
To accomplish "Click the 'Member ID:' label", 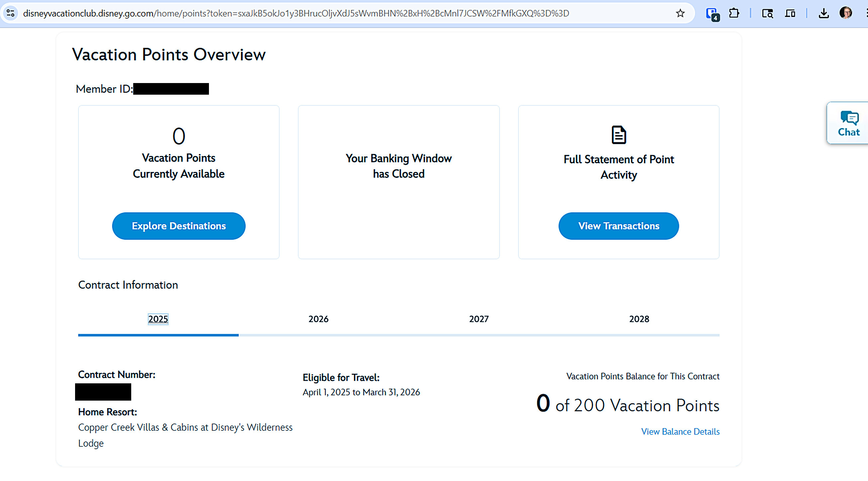I will [104, 89].
